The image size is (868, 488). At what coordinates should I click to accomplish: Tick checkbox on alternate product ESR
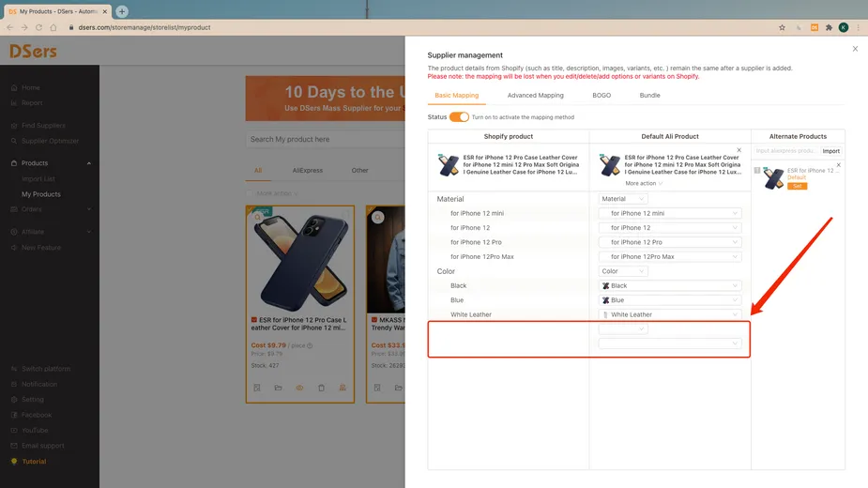coord(757,171)
